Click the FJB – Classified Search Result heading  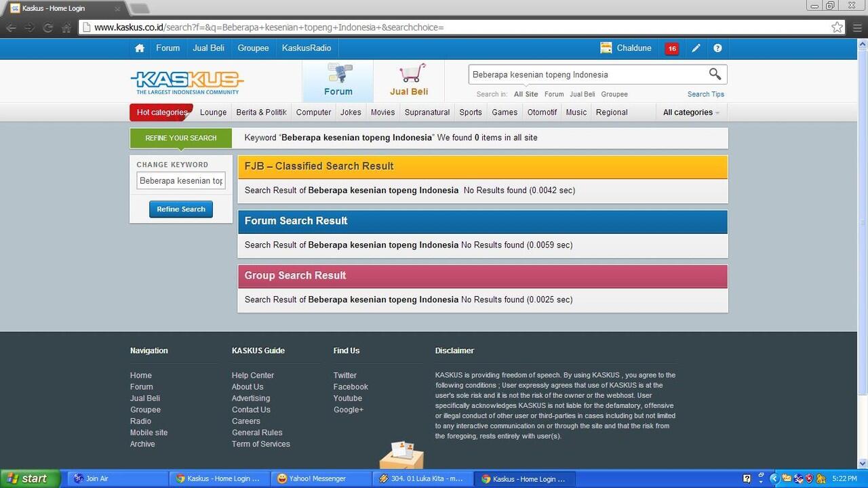[x=319, y=166]
